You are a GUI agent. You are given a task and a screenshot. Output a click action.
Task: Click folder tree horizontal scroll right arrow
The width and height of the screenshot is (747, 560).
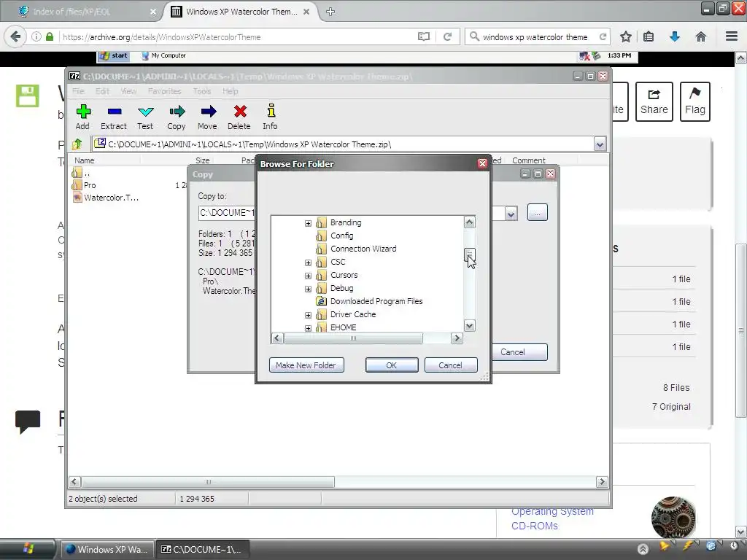pyautogui.click(x=457, y=338)
